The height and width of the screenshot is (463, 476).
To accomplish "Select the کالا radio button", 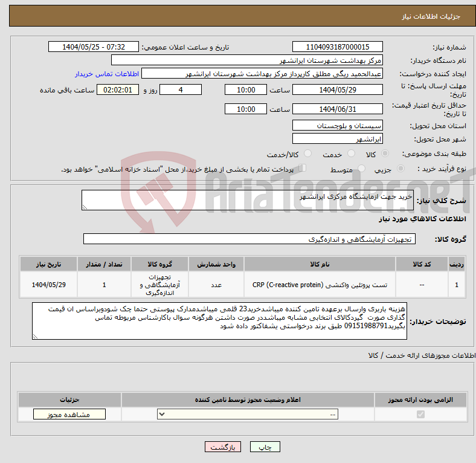I will click(385, 154).
